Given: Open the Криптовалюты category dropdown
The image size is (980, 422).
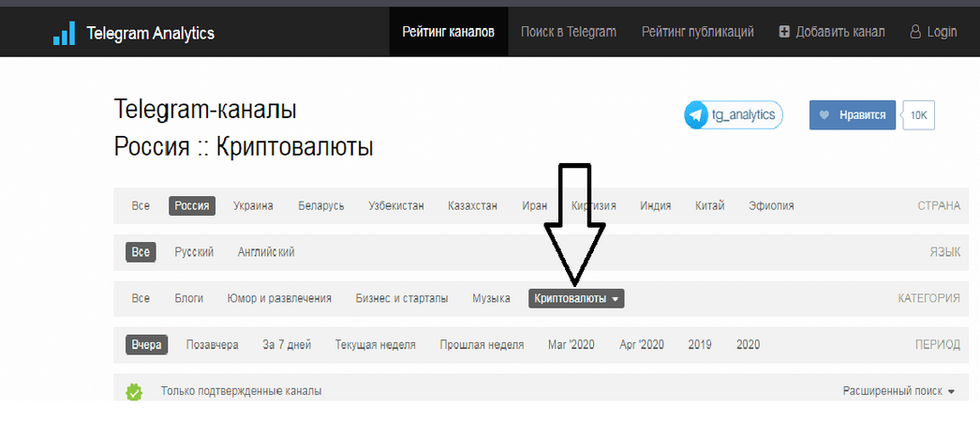Looking at the screenshot, I should (x=576, y=299).
